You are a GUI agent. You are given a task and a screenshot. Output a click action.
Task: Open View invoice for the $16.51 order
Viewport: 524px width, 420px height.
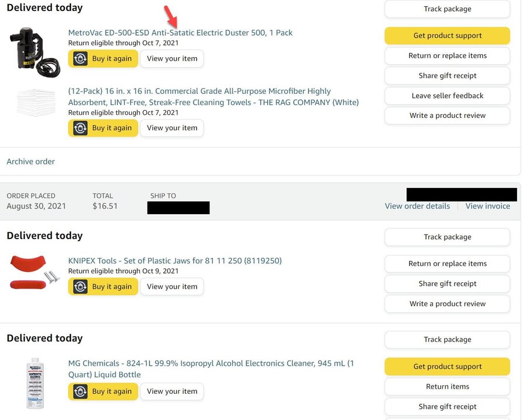(x=487, y=206)
